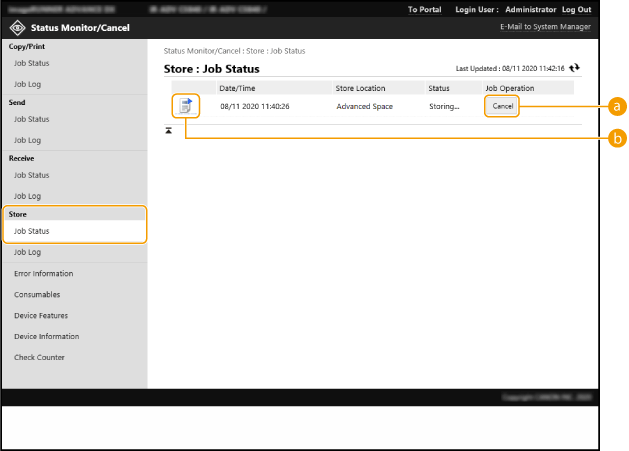Viewport: 629px width, 451px height.
Task: Open Error Information in sidebar
Action: (43, 273)
